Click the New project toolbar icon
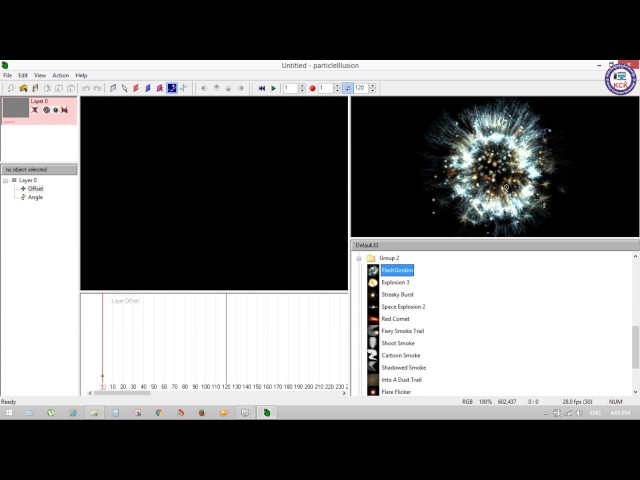 [x=11, y=88]
